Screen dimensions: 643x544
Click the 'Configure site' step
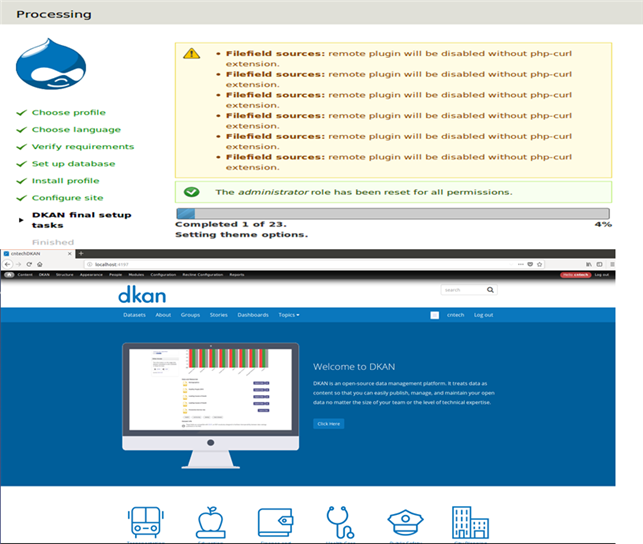68,198
